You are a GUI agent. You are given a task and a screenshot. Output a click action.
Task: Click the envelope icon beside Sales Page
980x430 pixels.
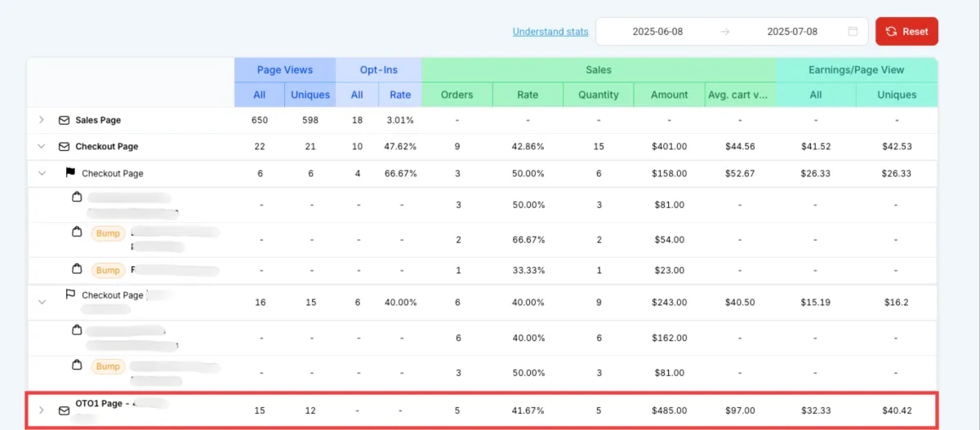[64, 120]
